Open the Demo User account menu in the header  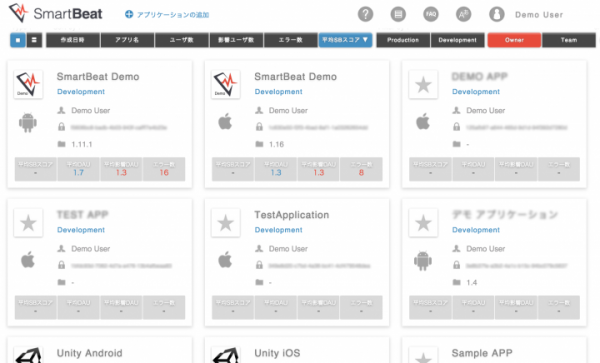(x=539, y=15)
